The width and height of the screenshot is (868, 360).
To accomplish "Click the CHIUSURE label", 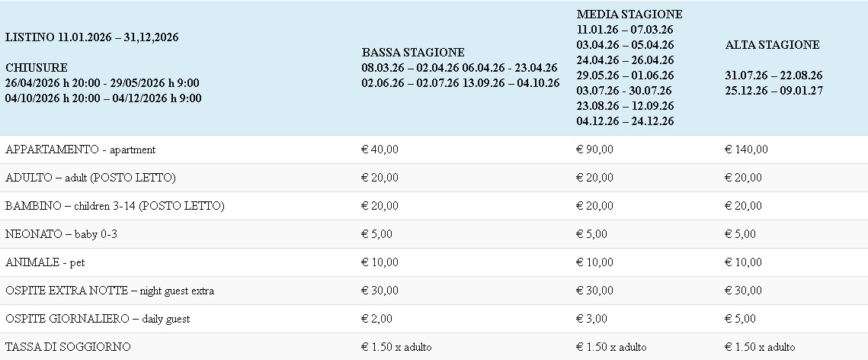I will coord(36,68).
